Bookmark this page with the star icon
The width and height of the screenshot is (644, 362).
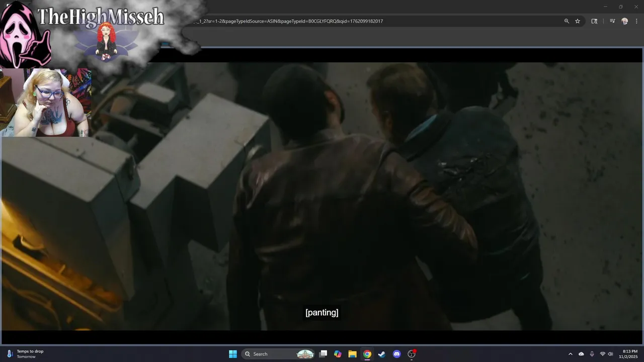coord(578,21)
